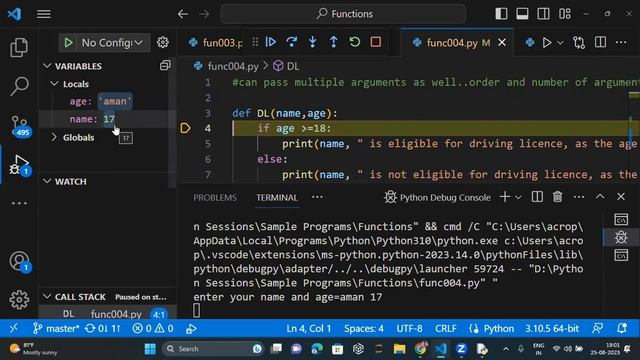The width and height of the screenshot is (640, 360).
Task: Switch to the func004.py tab
Action: click(x=451, y=42)
